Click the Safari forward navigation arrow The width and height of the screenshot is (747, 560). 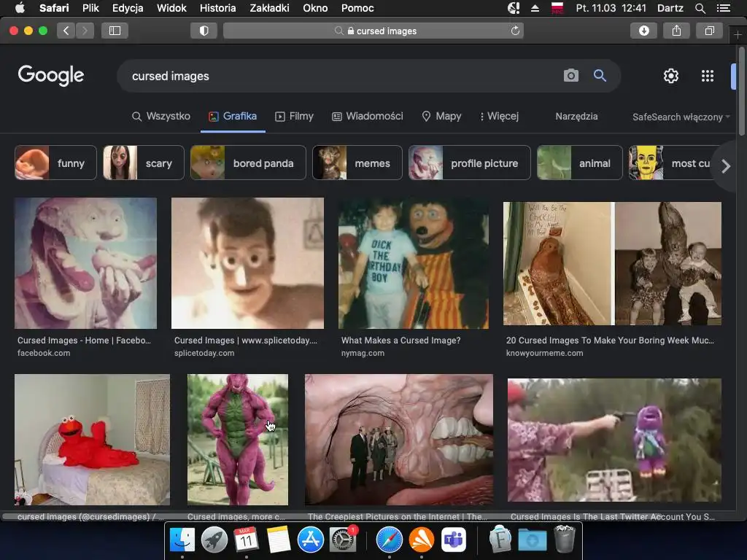(85, 31)
